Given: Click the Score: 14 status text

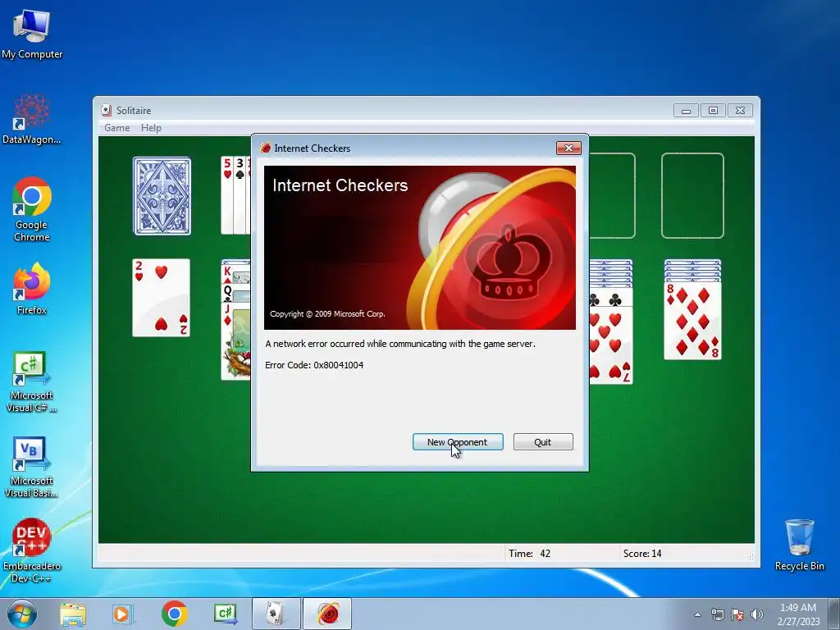Looking at the screenshot, I should pyautogui.click(x=642, y=554).
